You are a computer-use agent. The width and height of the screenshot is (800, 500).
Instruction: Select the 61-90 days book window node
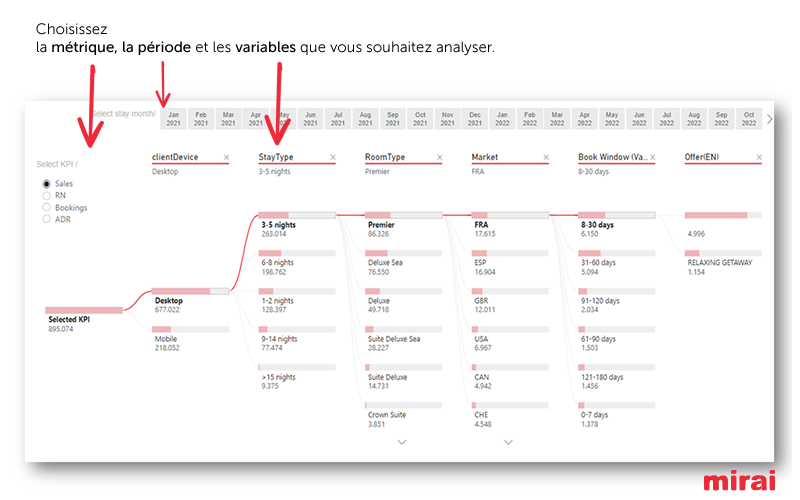click(x=617, y=329)
